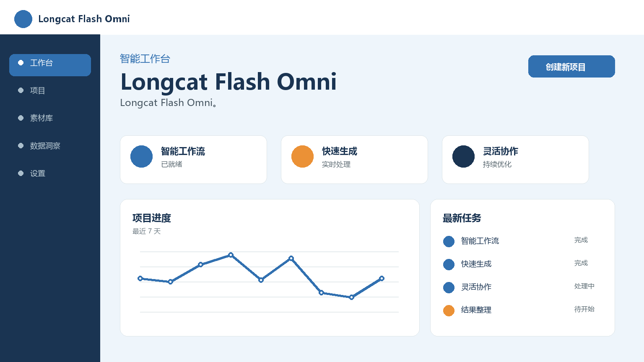The image size is (644, 362).
Task: Select the orange 快速生成 card icon
Action: click(302, 157)
